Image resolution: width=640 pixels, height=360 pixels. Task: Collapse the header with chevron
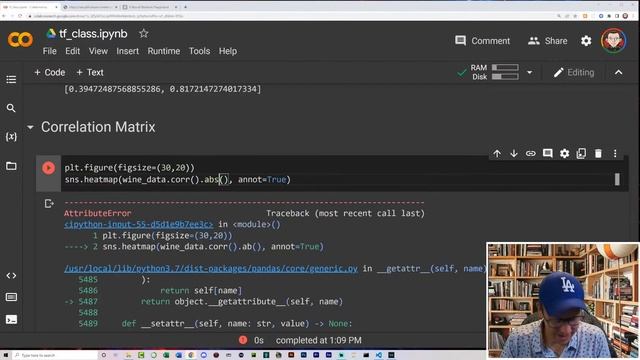(618, 73)
